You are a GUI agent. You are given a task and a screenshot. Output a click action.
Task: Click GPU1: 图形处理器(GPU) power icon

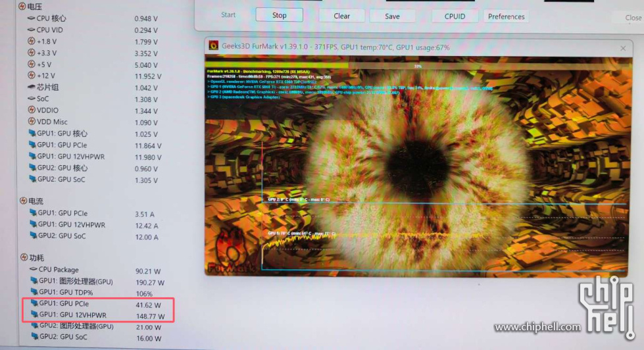click(34, 281)
